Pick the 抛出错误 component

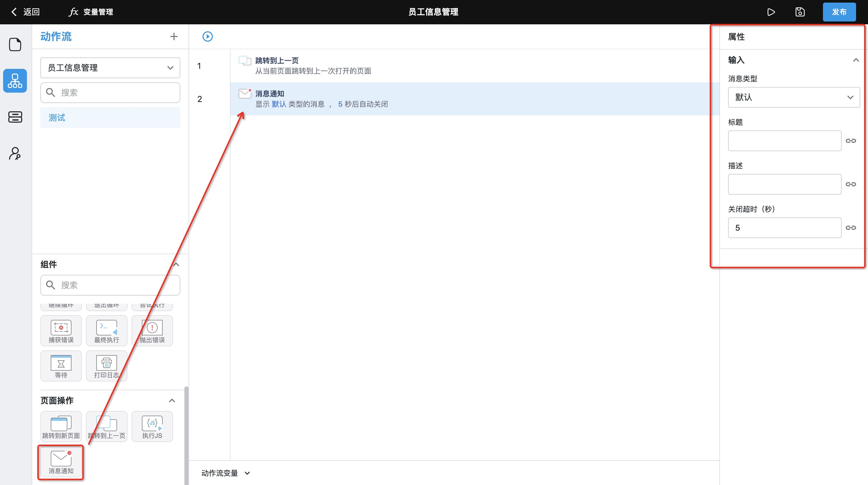(x=152, y=331)
